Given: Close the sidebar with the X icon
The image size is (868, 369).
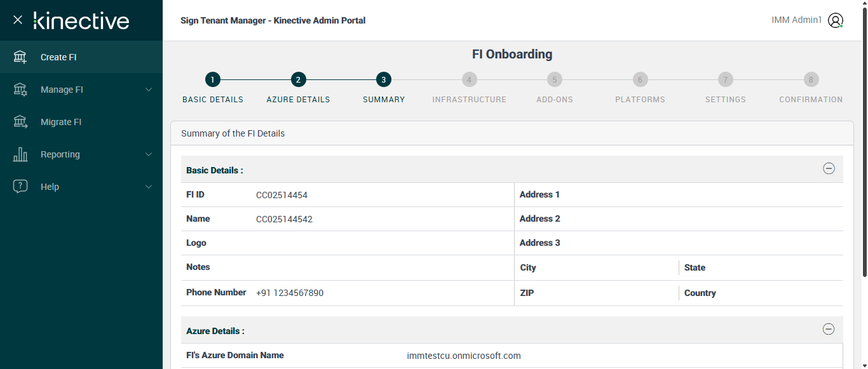Looking at the screenshot, I should tap(18, 20).
